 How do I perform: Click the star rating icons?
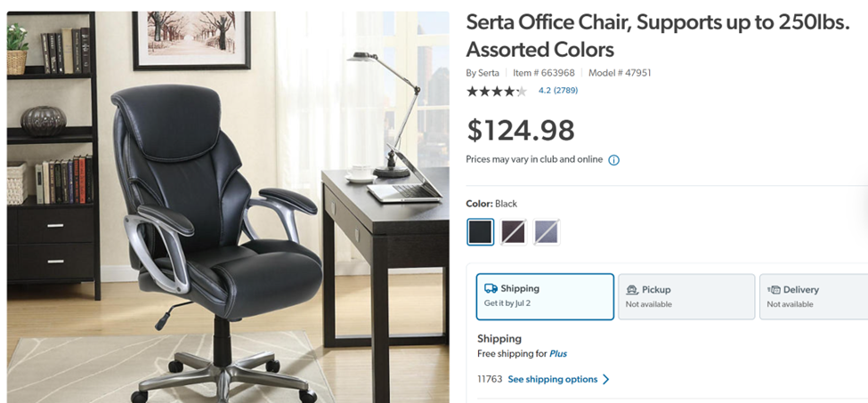(x=496, y=91)
